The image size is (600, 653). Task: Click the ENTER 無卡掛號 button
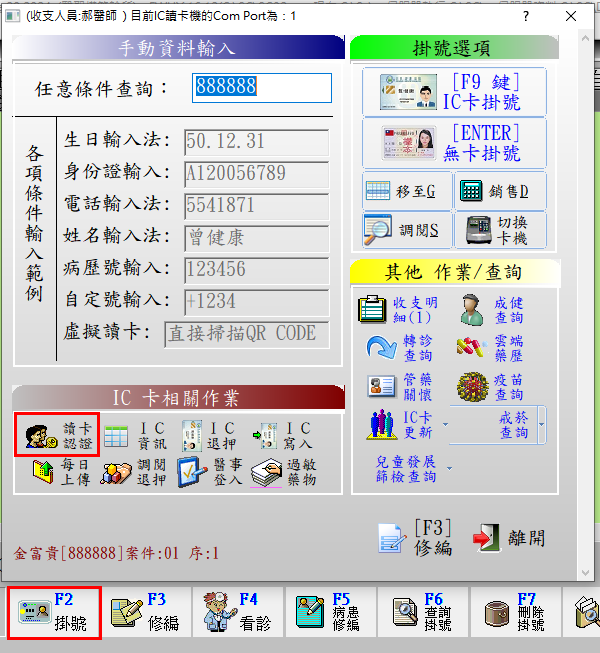pos(448,143)
